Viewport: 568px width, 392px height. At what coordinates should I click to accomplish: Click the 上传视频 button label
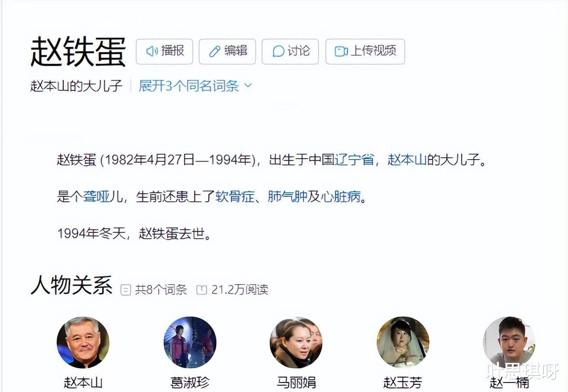[373, 51]
